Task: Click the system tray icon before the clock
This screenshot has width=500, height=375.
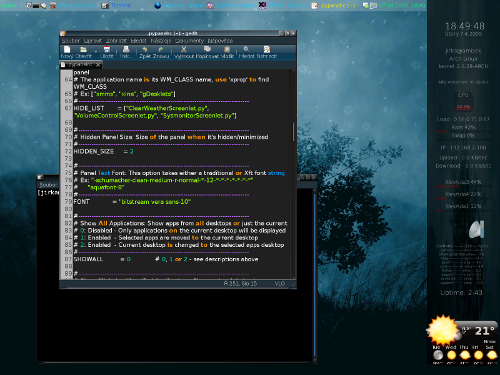Action: coord(373,5)
